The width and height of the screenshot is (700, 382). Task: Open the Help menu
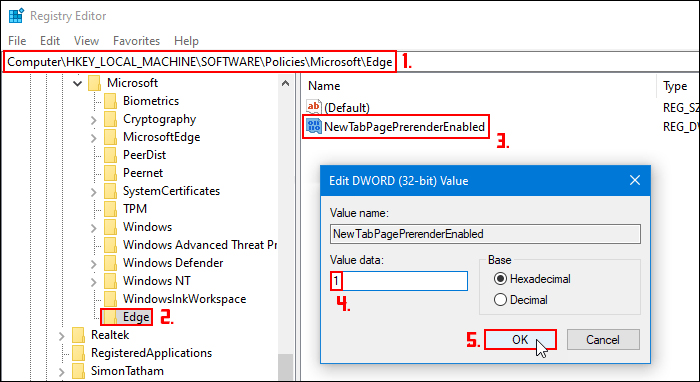[186, 41]
